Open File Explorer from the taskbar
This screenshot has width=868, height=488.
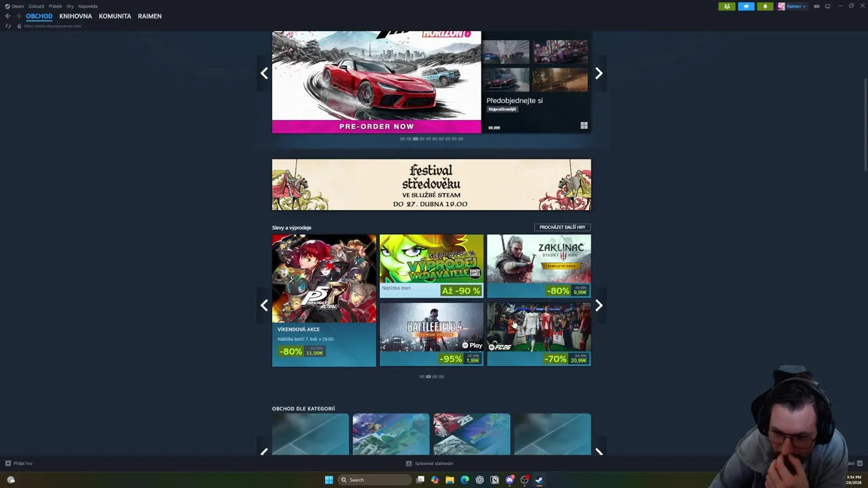coord(450,480)
